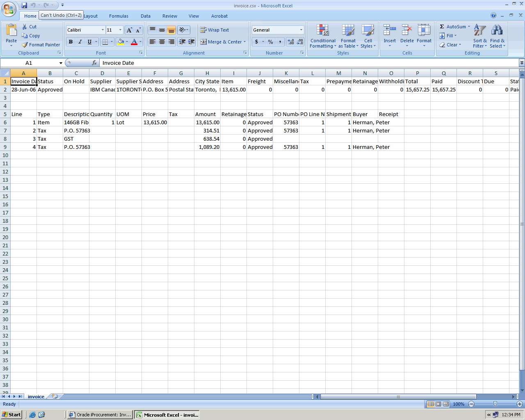
Task: Click the Percent Style icon
Action: point(270,42)
